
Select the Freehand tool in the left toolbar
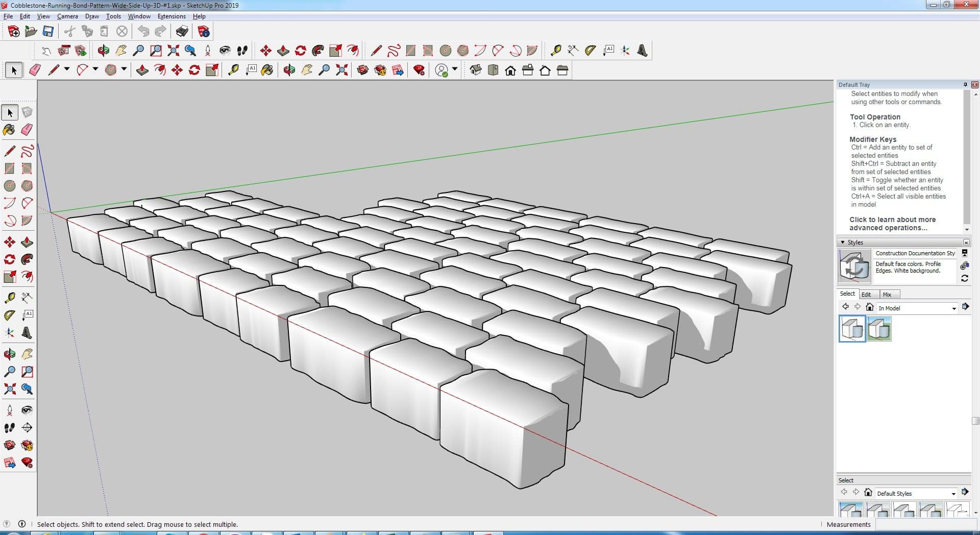pyautogui.click(x=27, y=151)
